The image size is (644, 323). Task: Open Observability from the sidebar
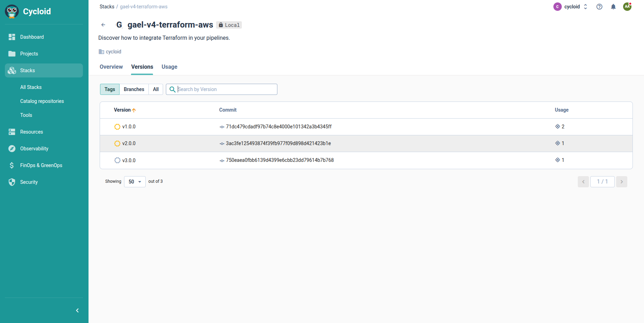(x=34, y=149)
